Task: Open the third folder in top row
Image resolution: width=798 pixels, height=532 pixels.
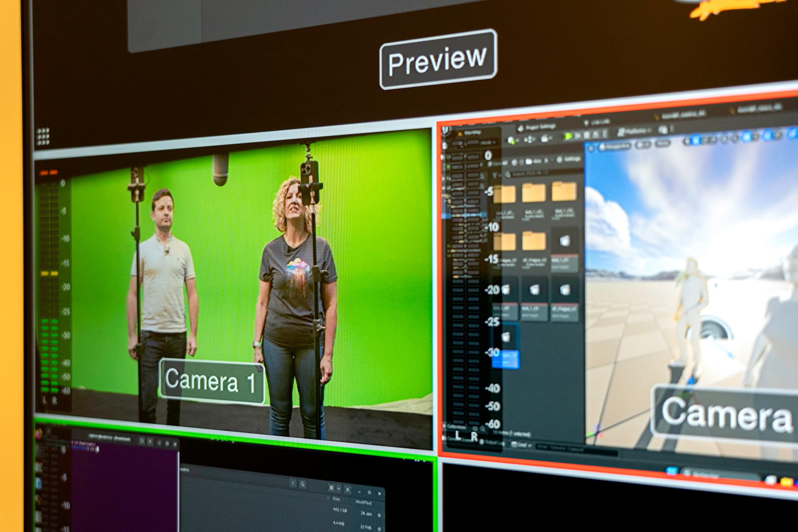Action: (564, 192)
